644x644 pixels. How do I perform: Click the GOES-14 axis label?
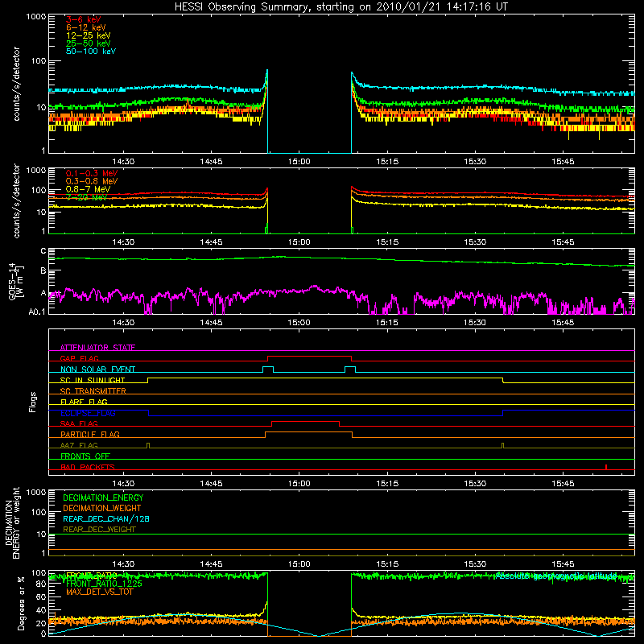pyautogui.click(x=12, y=281)
